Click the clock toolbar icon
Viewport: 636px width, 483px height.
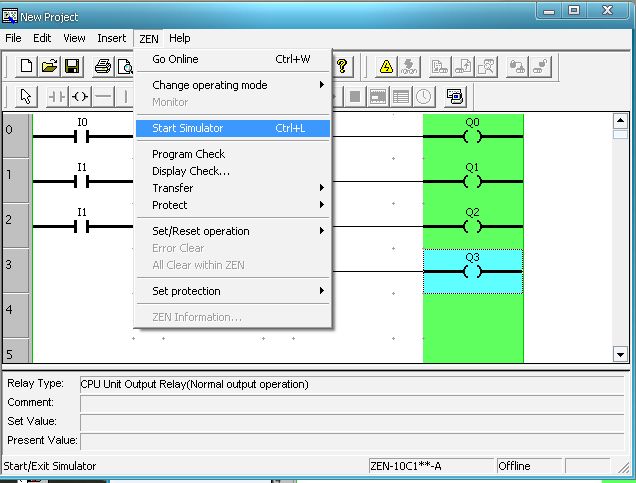tap(423, 97)
